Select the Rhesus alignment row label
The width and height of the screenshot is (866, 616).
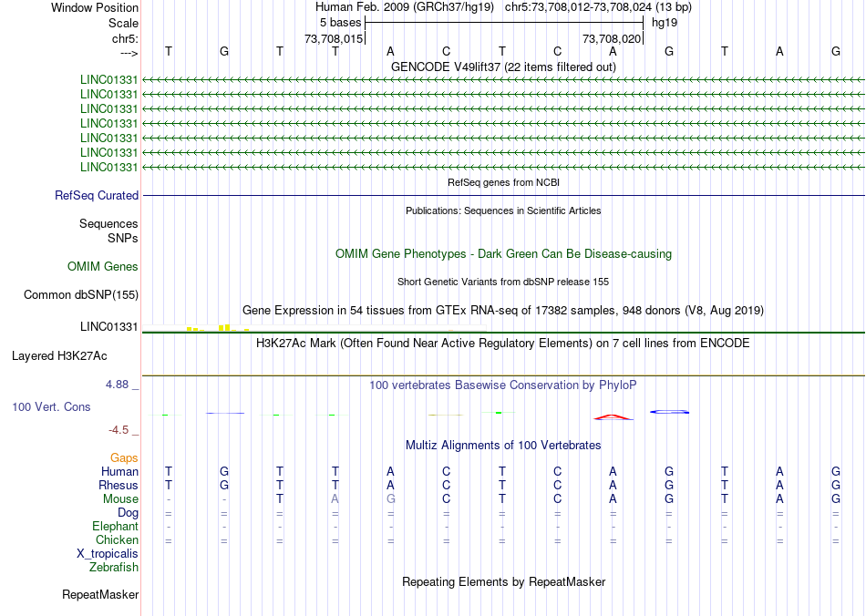(119, 485)
